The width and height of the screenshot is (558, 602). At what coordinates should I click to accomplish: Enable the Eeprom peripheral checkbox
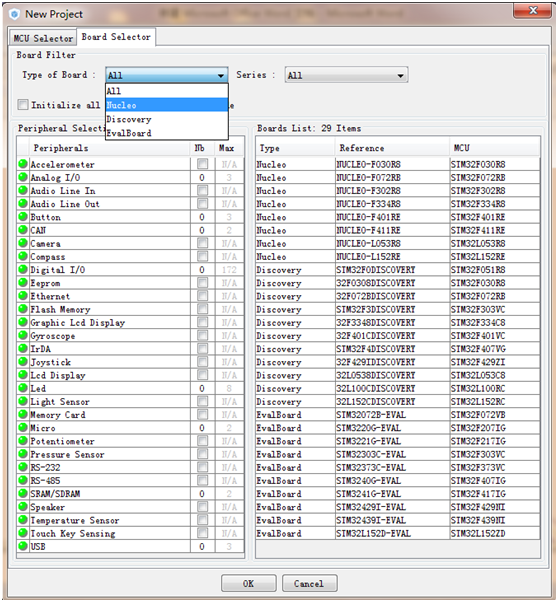click(202, 283)
